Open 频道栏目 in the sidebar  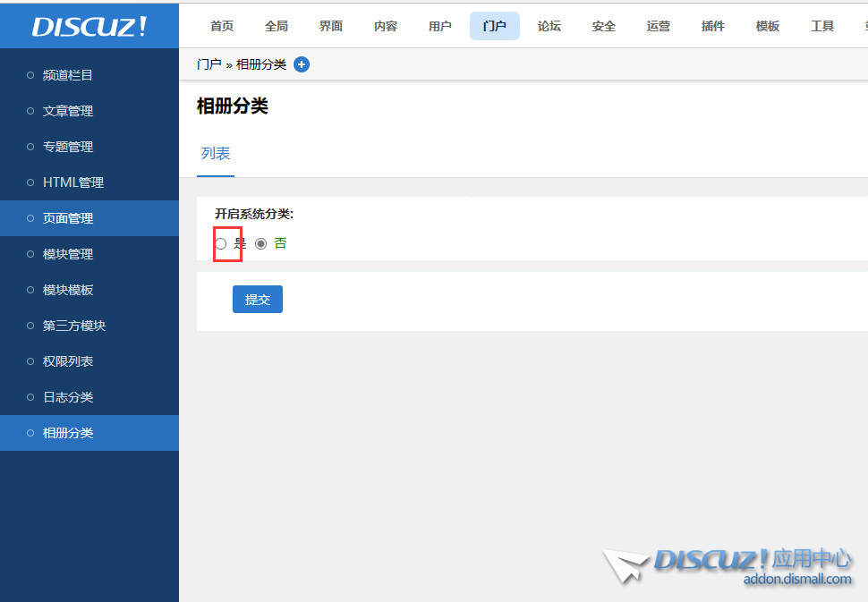pyautogui.click(x=67, y=75)
